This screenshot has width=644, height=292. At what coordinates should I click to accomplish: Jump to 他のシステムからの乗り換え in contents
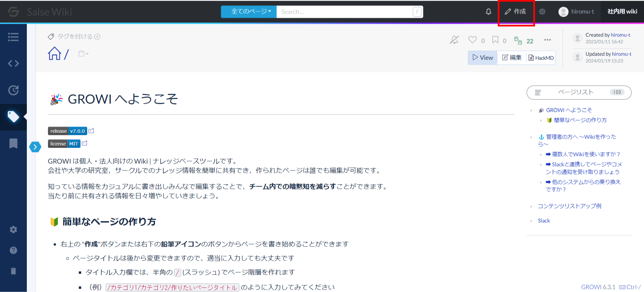click(x=583, y=186)
